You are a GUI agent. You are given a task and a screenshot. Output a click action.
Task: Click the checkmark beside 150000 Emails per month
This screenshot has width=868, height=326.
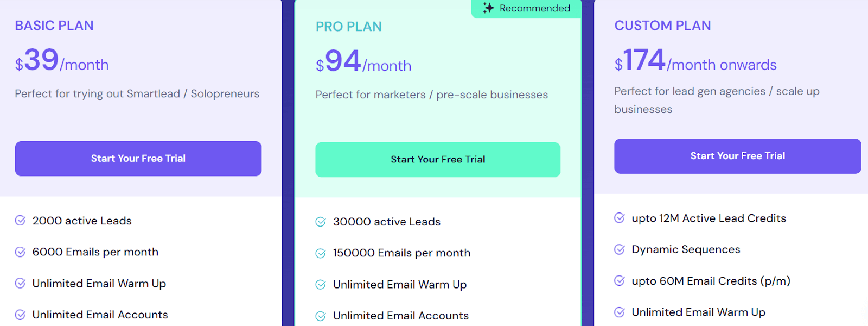pos(320,253)
